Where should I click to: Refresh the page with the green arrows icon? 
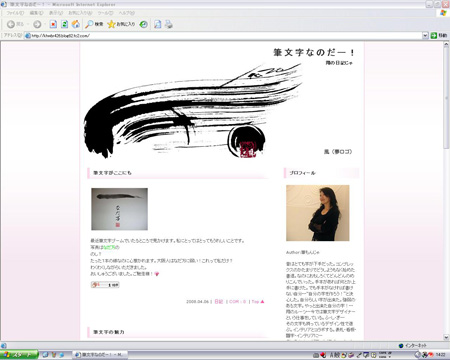(65, 24)
